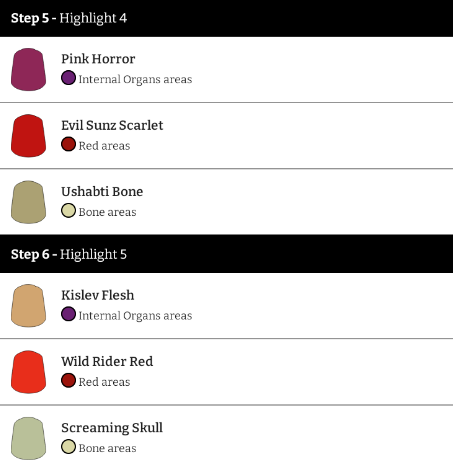Click the dark red circle under Evil Sunz Scarlet
The image size is (453, 469).
point(68,144)
